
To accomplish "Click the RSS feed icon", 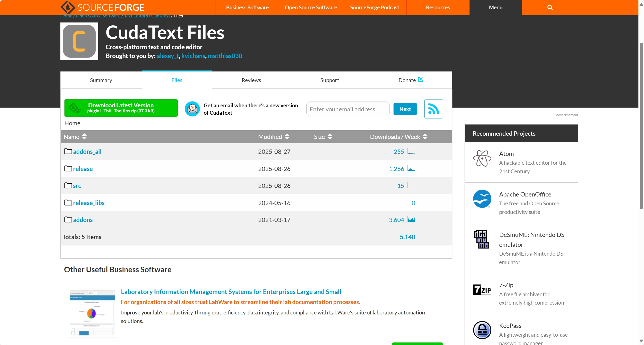I will pyautogui.click(x=433, y=109).
